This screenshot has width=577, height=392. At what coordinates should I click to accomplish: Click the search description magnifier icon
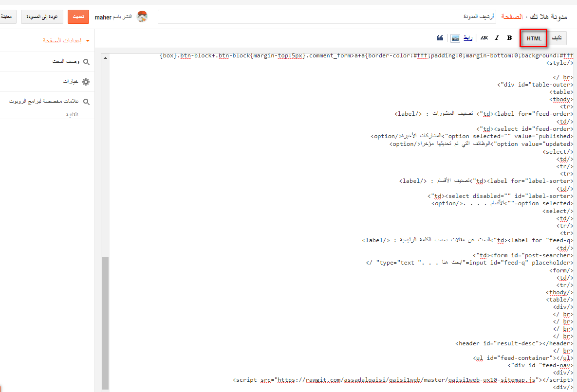tap(86, 62)
